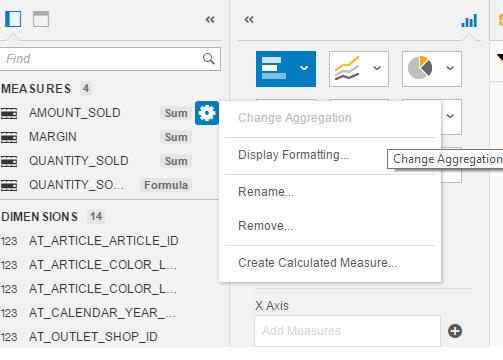Collapse the measures and dimensions panel
503x360 pixels.
(210, 20)
